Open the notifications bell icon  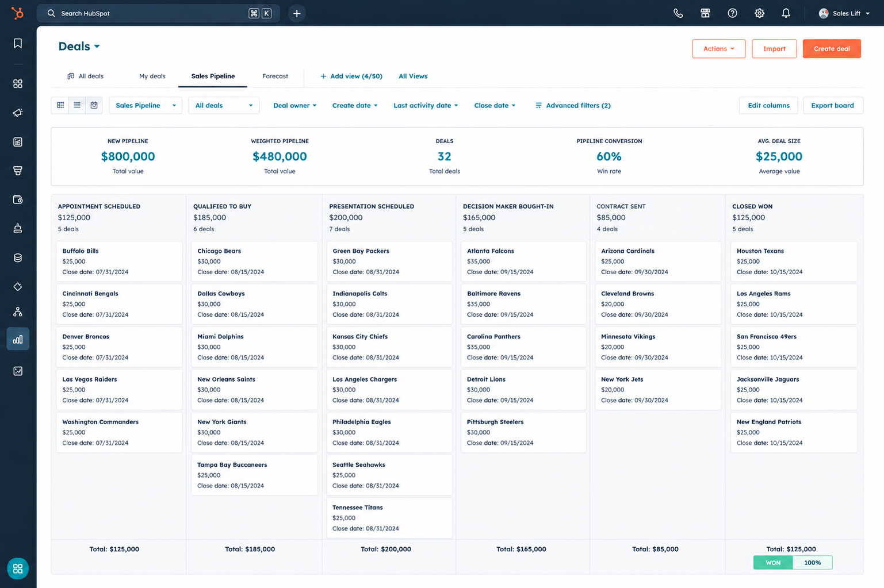click(x=786, y=13)
